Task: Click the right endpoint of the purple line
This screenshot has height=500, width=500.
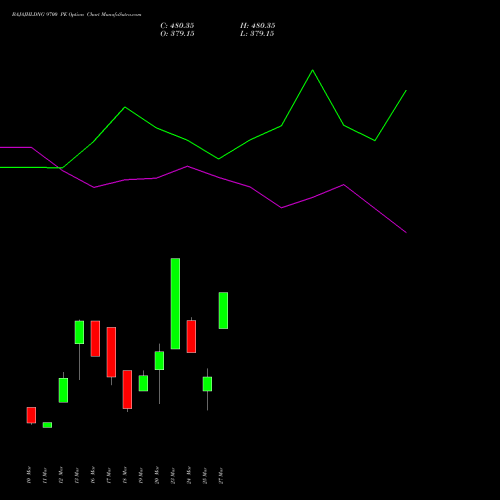Action: click(x=406, y=232)
